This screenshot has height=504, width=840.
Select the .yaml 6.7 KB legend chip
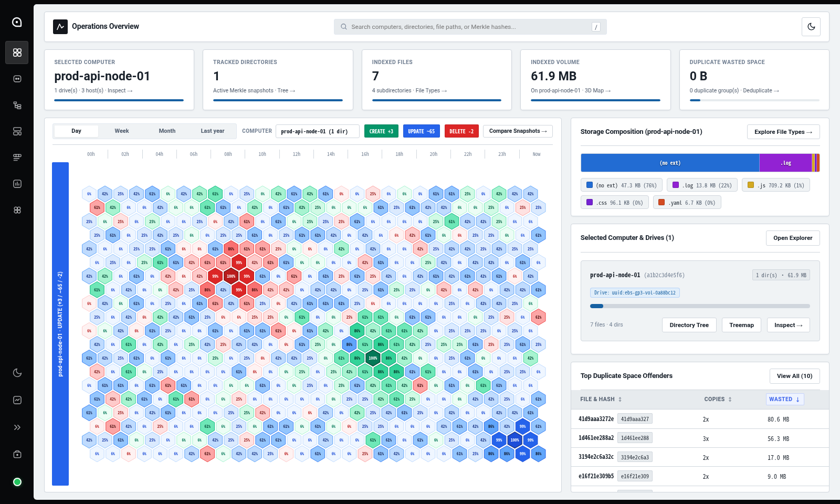(687, 202)
